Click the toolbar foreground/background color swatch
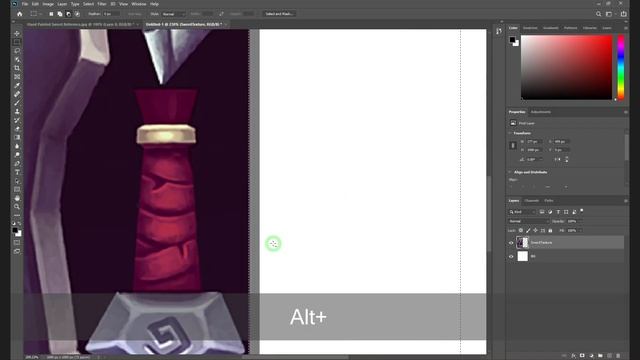This screenshot has height=360, width=640. tap(16, 232)
